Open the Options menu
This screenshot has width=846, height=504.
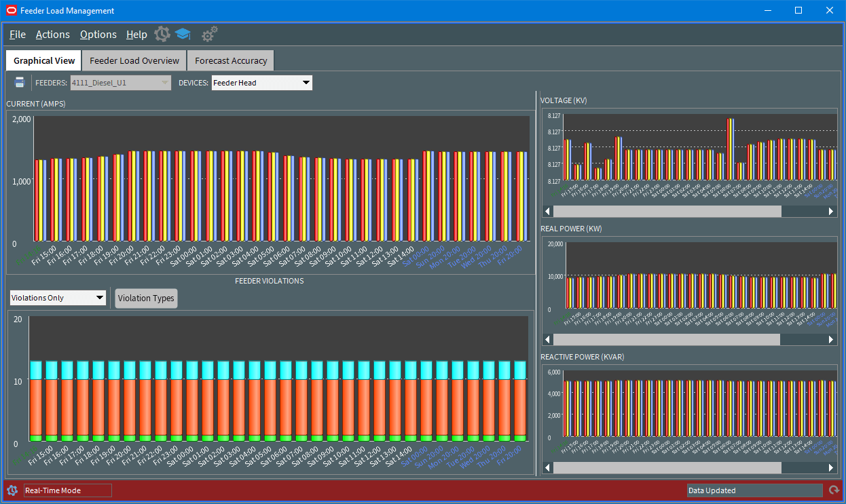(98, 34)
